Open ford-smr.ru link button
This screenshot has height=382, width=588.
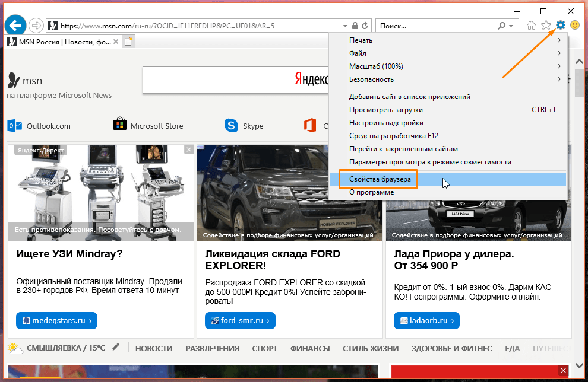[x=240, y=320]
